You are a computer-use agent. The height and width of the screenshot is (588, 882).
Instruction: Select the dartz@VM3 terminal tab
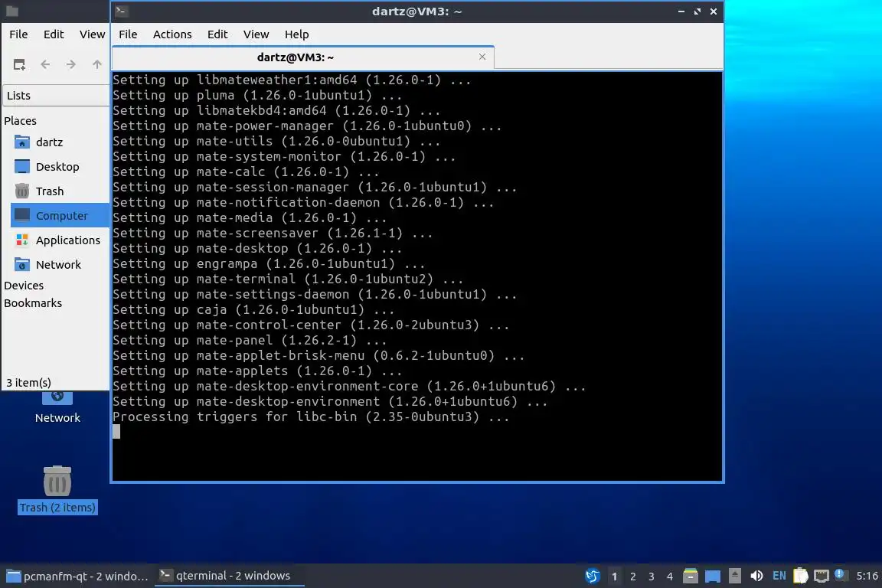[302, 57]
